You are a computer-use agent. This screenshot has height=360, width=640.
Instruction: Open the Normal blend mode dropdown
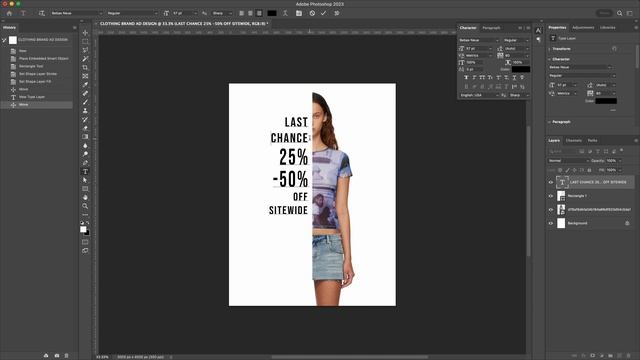pos(568,160)
